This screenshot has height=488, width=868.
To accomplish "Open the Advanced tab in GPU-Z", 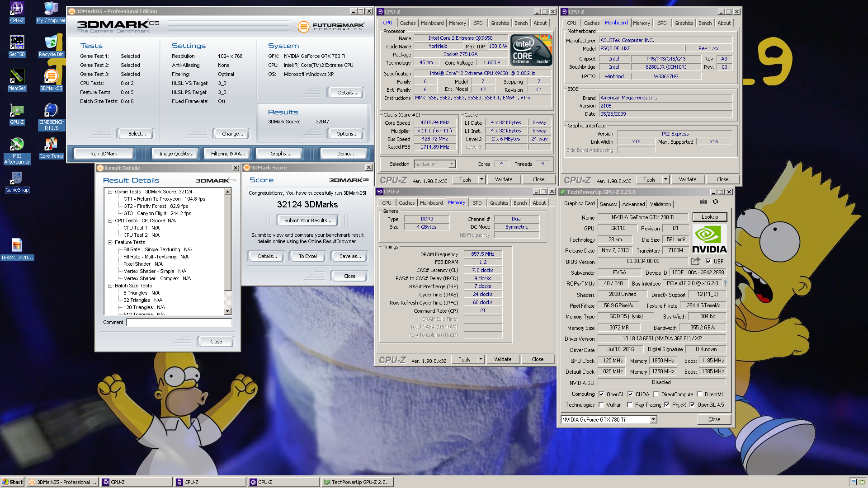I will [633, 204].
